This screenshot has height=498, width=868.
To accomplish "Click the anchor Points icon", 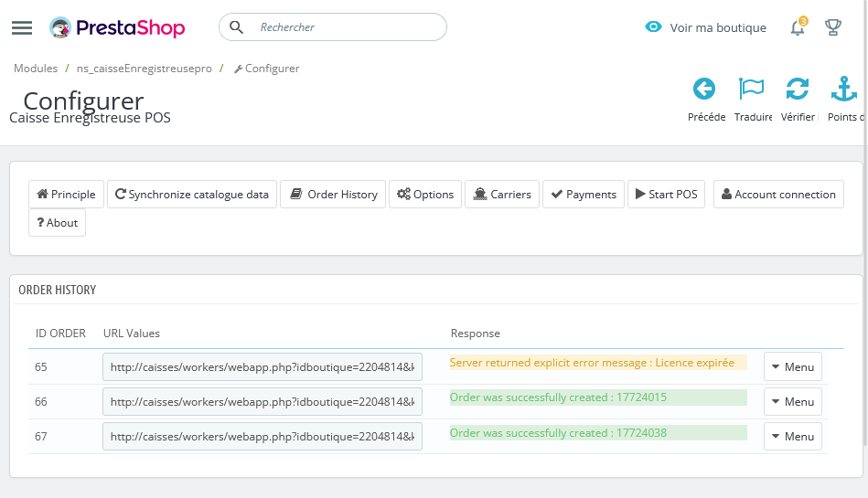I will click(843, 89).
